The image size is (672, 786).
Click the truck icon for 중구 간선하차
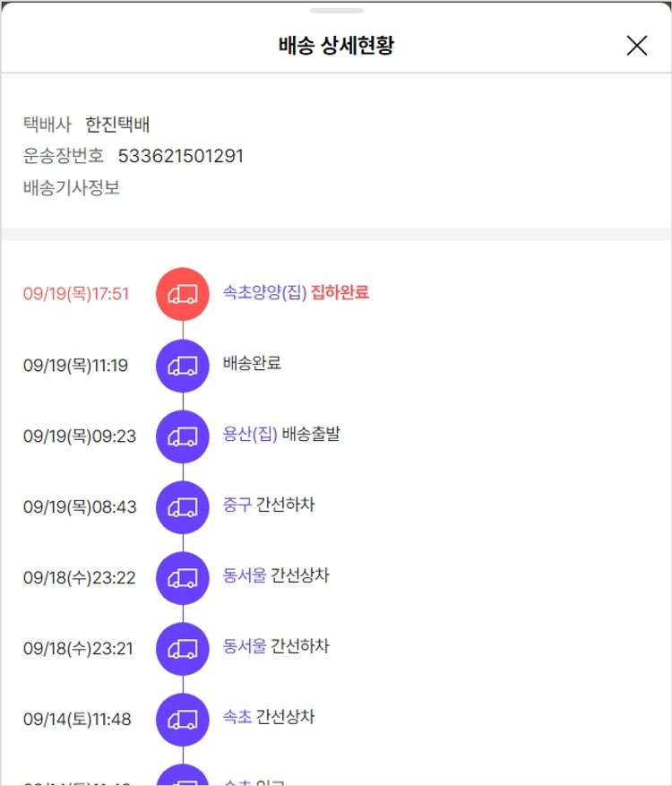183,507
